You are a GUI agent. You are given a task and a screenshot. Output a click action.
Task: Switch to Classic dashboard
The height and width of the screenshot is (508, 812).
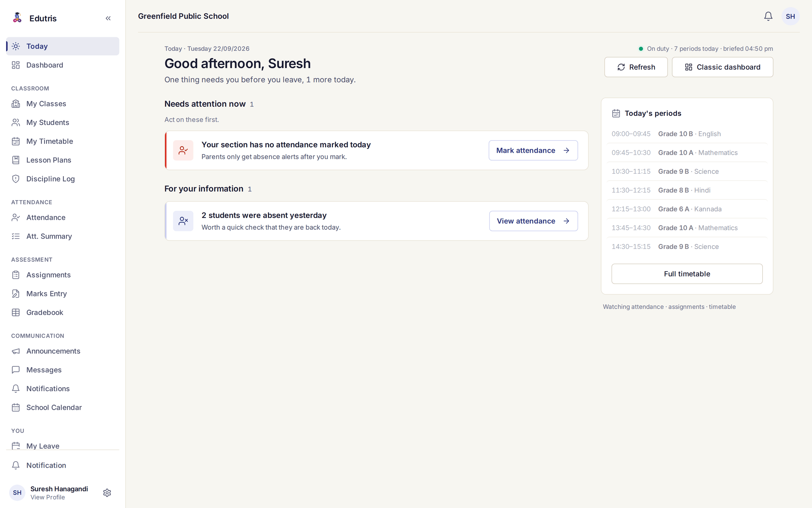(x=722, y=67)
